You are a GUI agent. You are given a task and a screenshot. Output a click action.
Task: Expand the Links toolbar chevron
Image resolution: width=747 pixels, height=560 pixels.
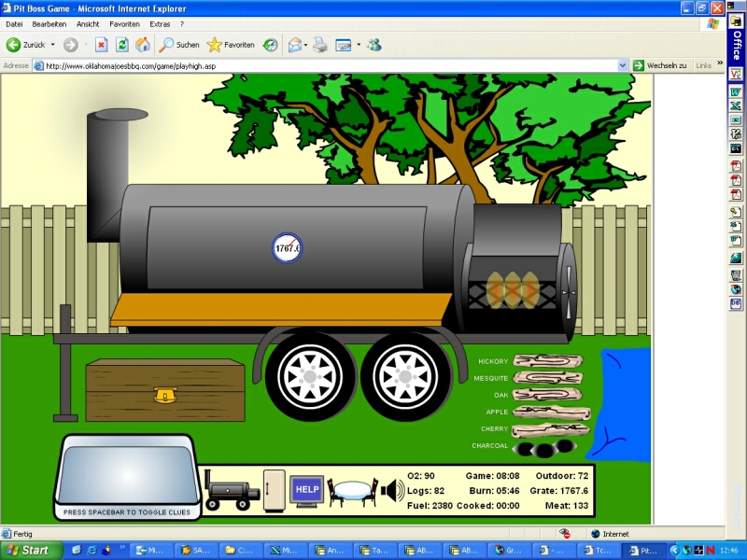[x=720, y=63]
